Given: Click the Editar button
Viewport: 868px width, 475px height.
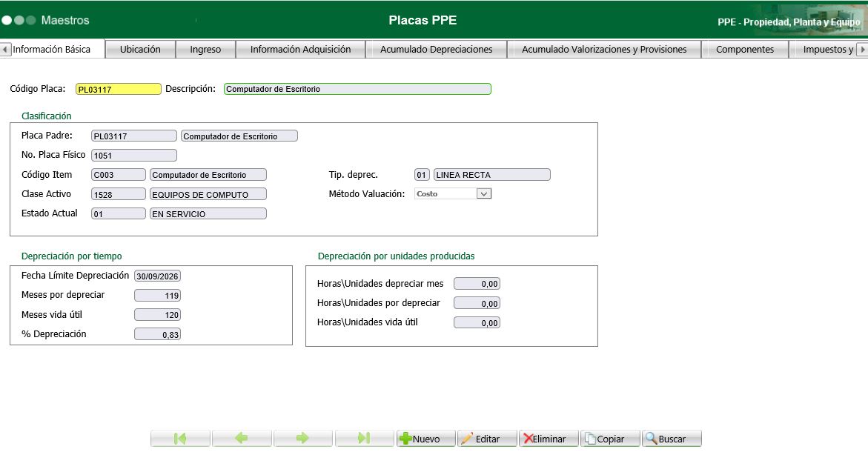Looking at the screenshot, I should (487, 439).
